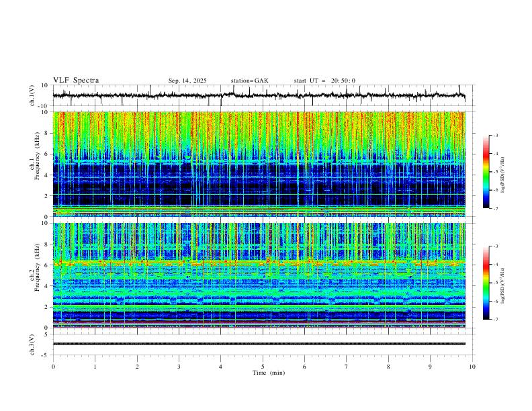Click the "ch.1(V)" waveform axis label
The image size is (532, 411).
point(32,95)
